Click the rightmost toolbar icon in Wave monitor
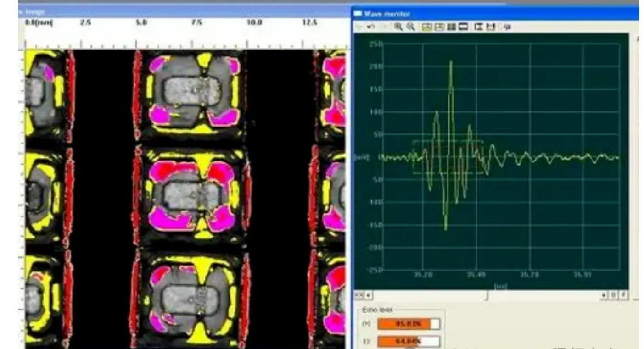The width and height of the screenshot is (644, 349). [507, 27]
